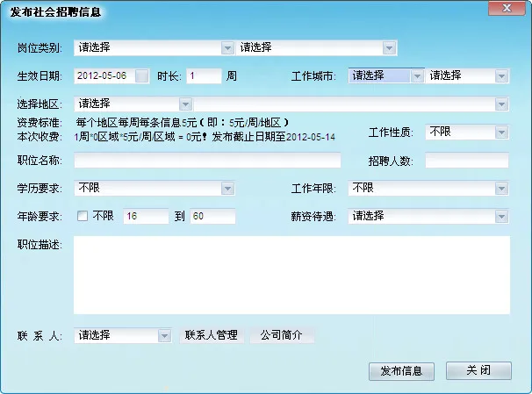The height and width of the screenshot is (394, 532).
Task: Open the 工作城市 province dropdown
Action: 417,76
